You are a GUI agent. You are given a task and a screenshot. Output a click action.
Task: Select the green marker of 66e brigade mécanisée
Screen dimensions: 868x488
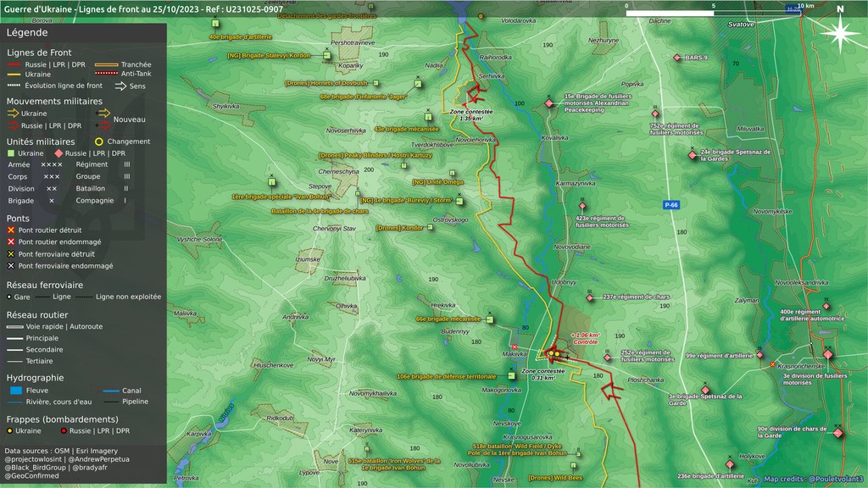pos(489,319)
